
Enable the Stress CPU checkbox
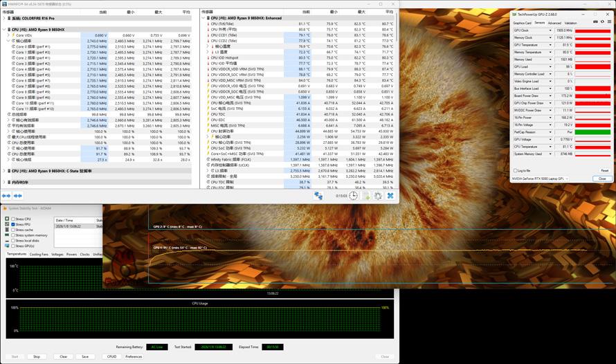[x=13, y=219]
